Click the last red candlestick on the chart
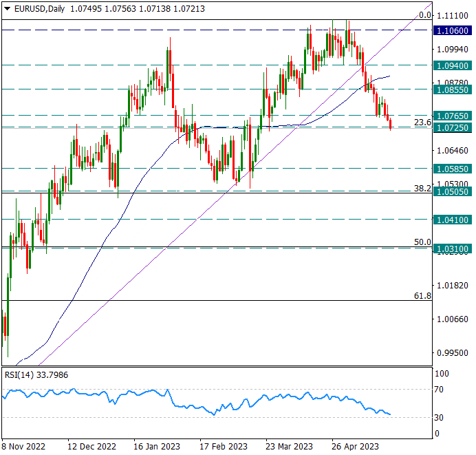Viewport: 476px width, 455px height. pyautogui.click(x=391, y=125)
